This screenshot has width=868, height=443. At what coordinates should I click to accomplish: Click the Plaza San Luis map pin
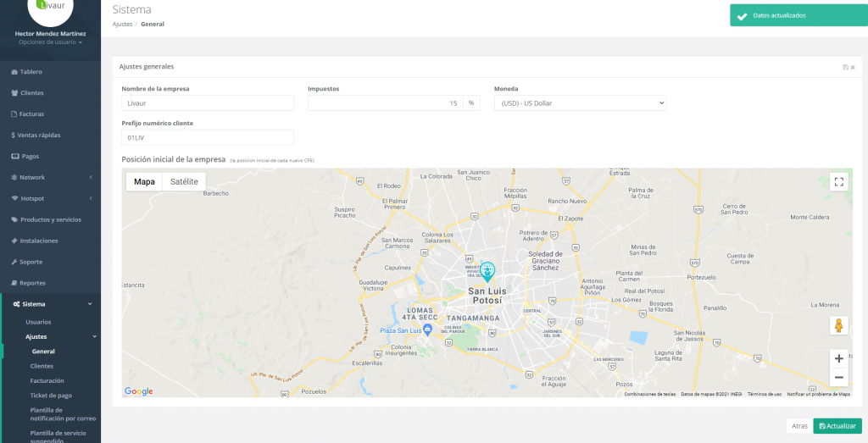[x=427, y=330]
